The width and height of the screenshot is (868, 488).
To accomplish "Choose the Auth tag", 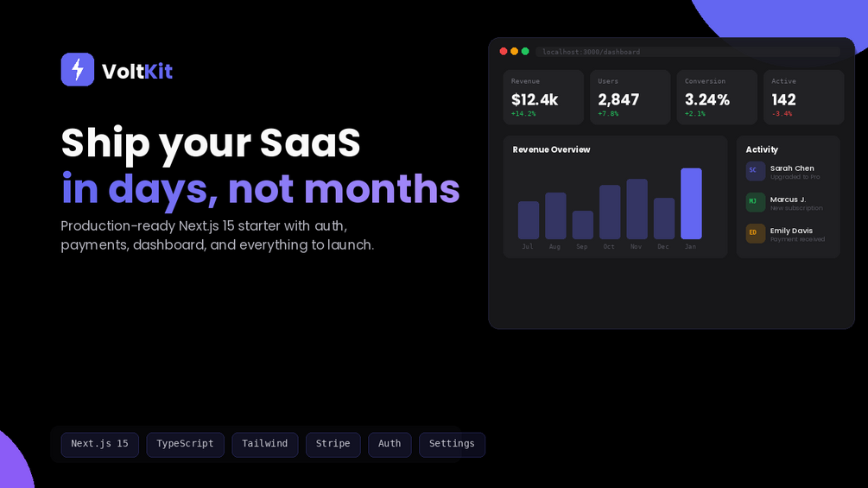I will (x=390, y=444).
